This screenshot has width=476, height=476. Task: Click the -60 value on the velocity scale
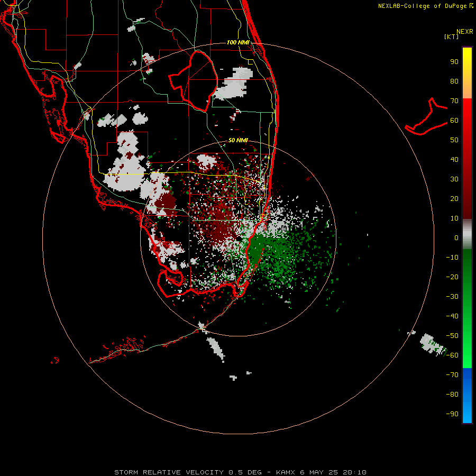pos(452,355)
